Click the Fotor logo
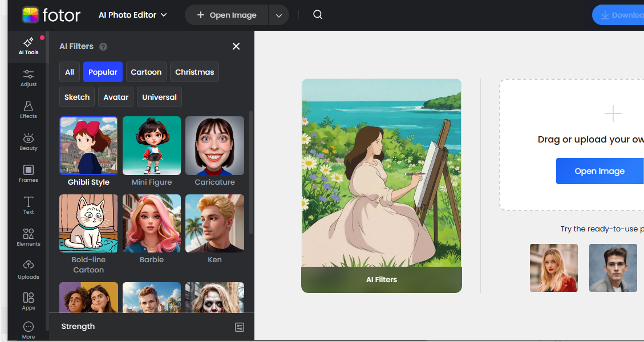 click(51, 15)
